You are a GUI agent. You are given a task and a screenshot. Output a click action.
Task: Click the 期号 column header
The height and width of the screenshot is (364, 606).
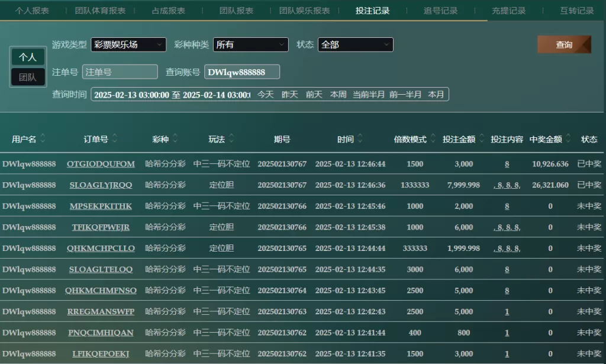click(282, 139)
